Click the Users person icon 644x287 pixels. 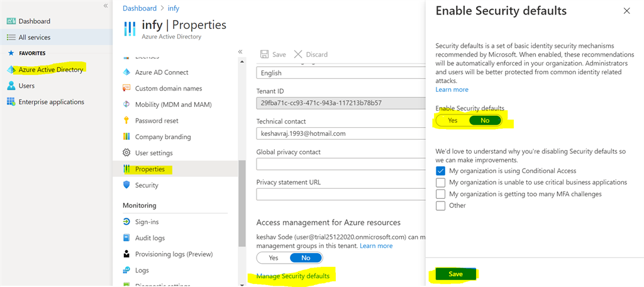tap(11, 86)
